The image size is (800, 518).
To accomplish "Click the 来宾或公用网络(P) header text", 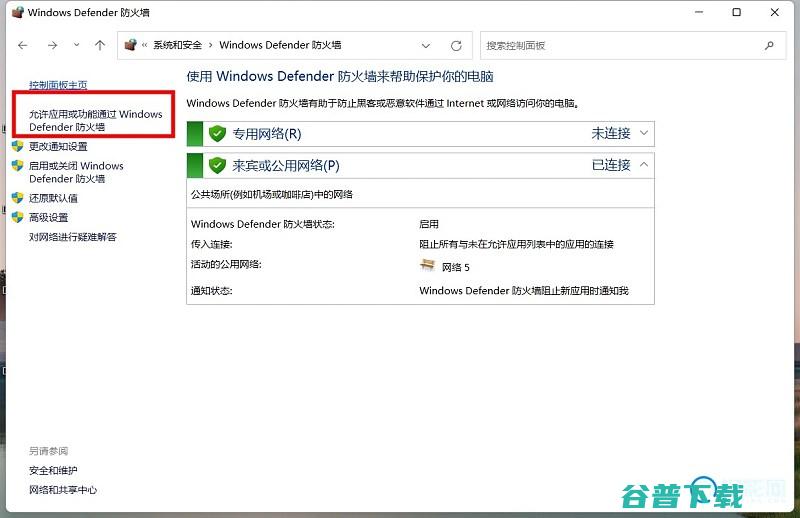I will tap(286, 165).
